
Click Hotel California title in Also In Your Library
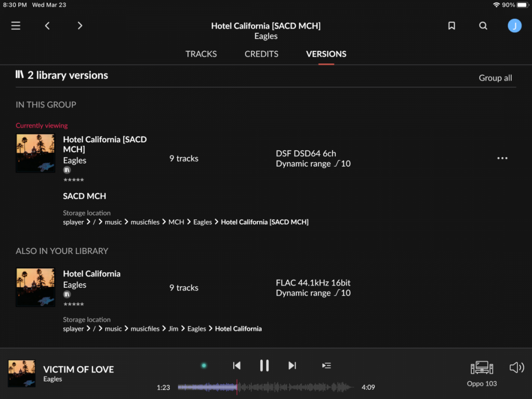pos(91,274)
